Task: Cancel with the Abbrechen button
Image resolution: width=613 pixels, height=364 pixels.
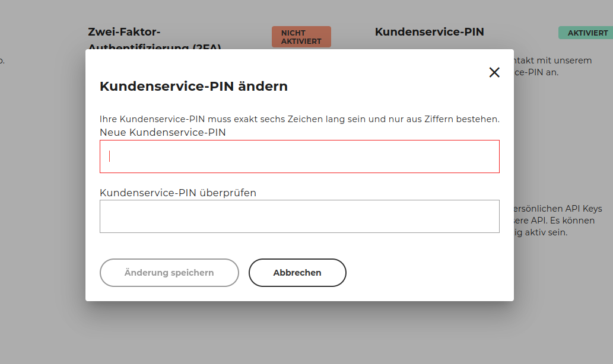Action: pos(297,273)
